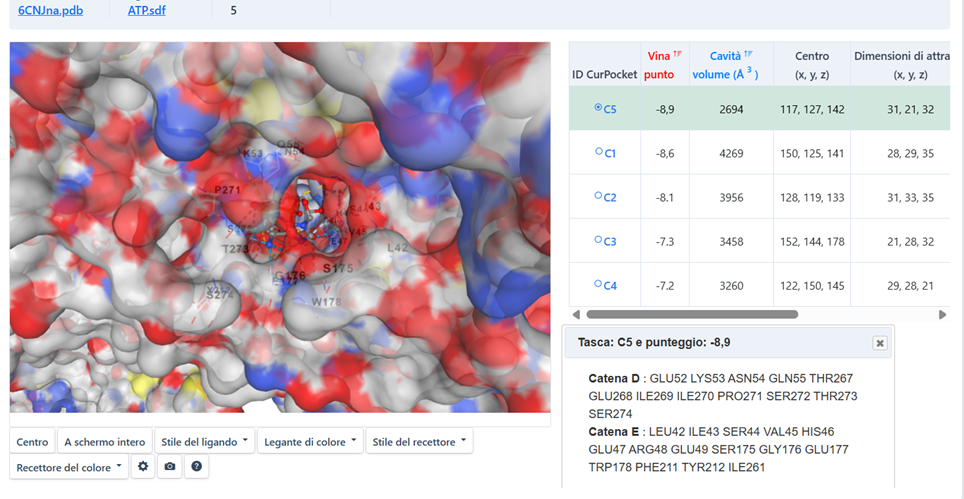The width and height of the screenshot is (964, 499).
Task: Sort by Cavità volume sort icon
Action: click(x=748, y=55)
